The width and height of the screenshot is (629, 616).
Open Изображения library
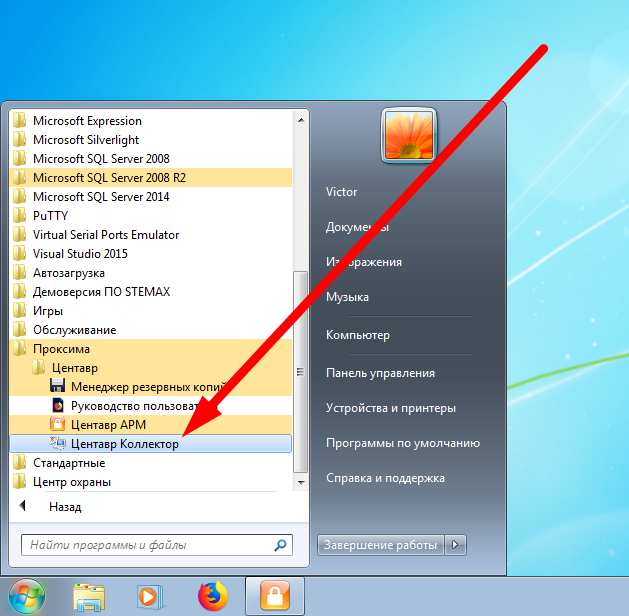click(x=364, y=262)
